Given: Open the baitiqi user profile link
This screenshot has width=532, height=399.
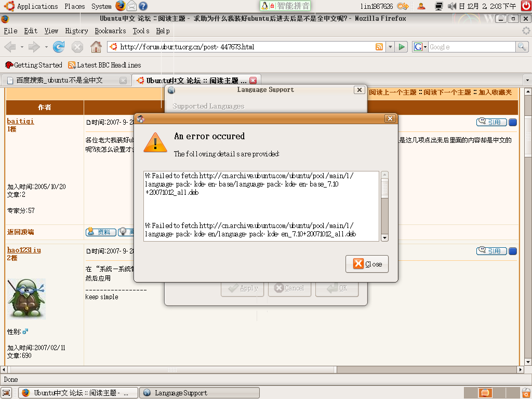Looking at the screenshot, I should 20,121.
